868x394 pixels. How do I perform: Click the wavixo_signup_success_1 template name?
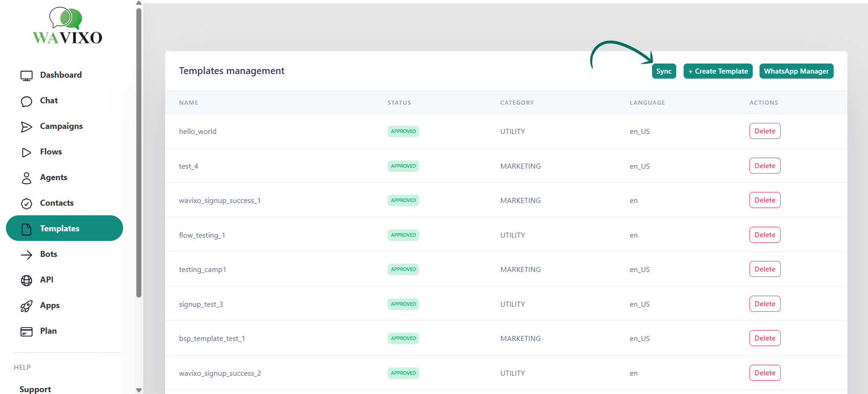[220, 201]
